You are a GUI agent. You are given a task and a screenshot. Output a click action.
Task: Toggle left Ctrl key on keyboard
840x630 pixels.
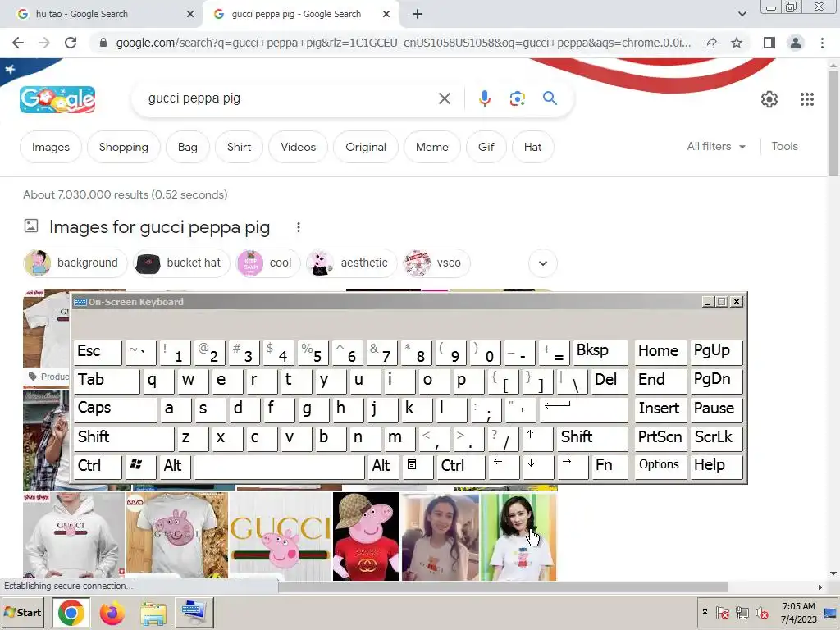click(98, 467)
